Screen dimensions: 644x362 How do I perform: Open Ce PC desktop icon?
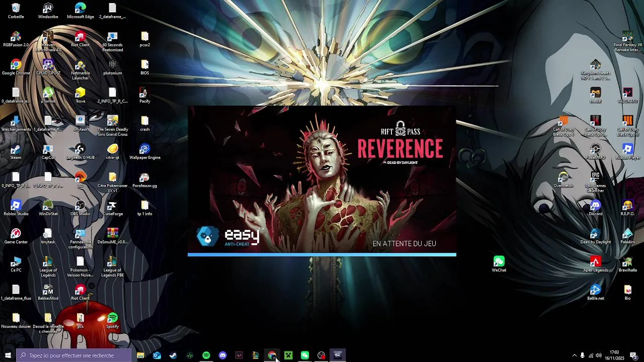click(x=16, y=264)
